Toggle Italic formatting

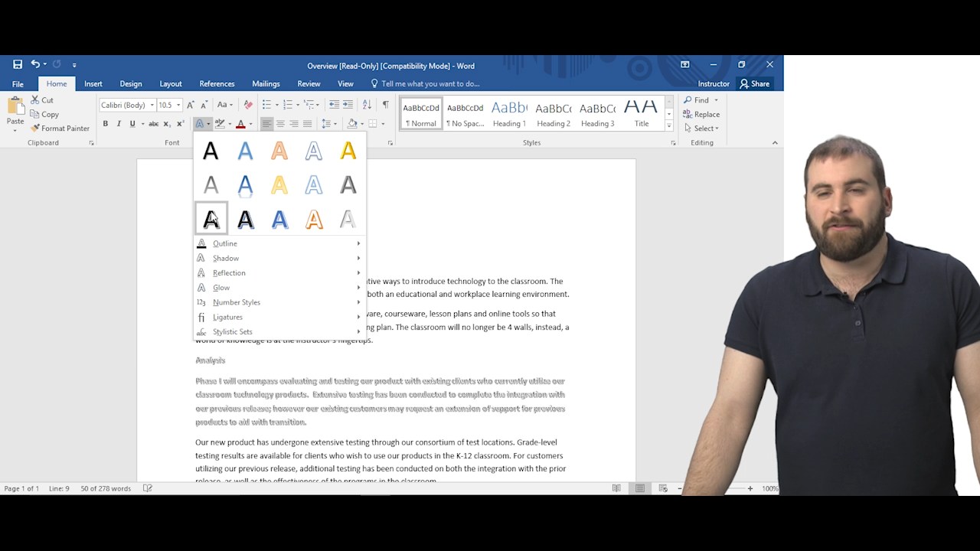coord(119,124)
